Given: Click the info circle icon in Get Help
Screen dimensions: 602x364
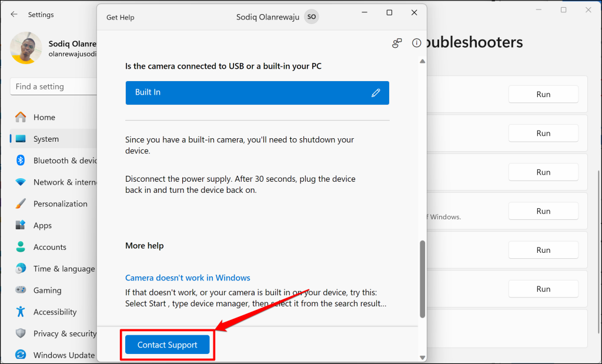Looking at the screenshot, I should [x=416, y=43].
